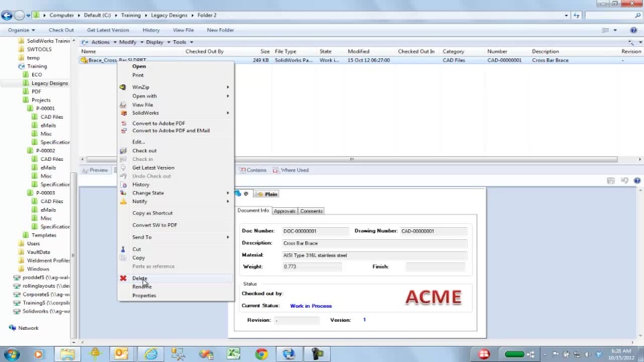Viewport: 644px width, 362px height.
Task: Click the back navigation arrow
Action: 7,15
